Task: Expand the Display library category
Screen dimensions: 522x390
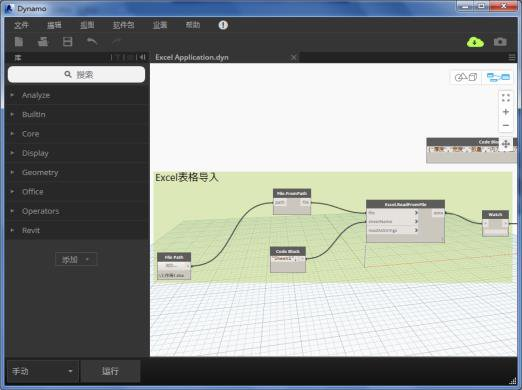Action: (77, 153)
